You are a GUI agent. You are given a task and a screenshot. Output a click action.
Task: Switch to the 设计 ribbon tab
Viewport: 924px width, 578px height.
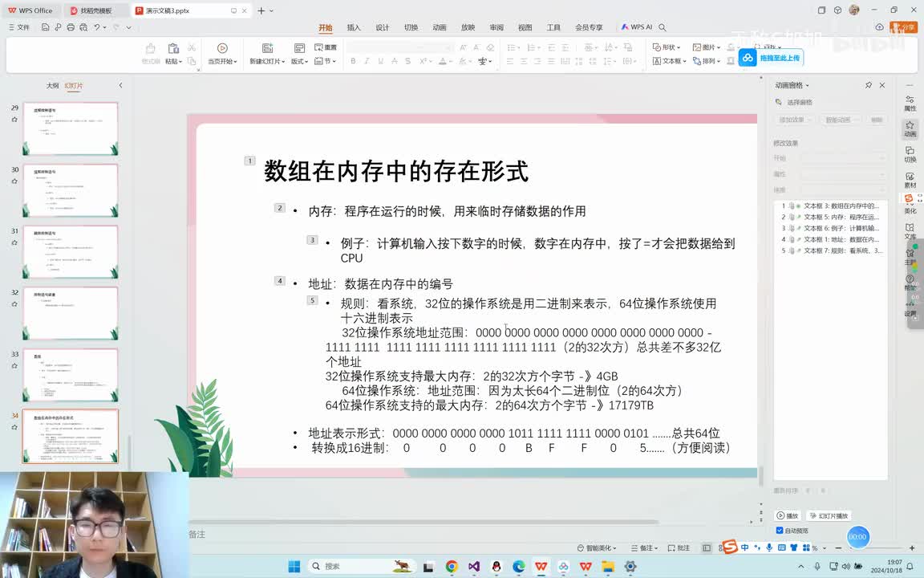pyautogui.click(x=383, y=27)
